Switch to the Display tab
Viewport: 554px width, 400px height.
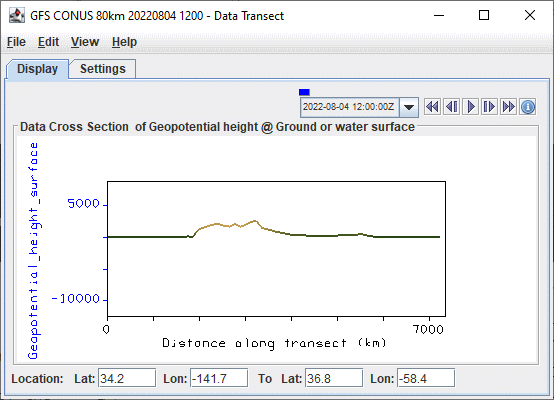coord(37,69)
